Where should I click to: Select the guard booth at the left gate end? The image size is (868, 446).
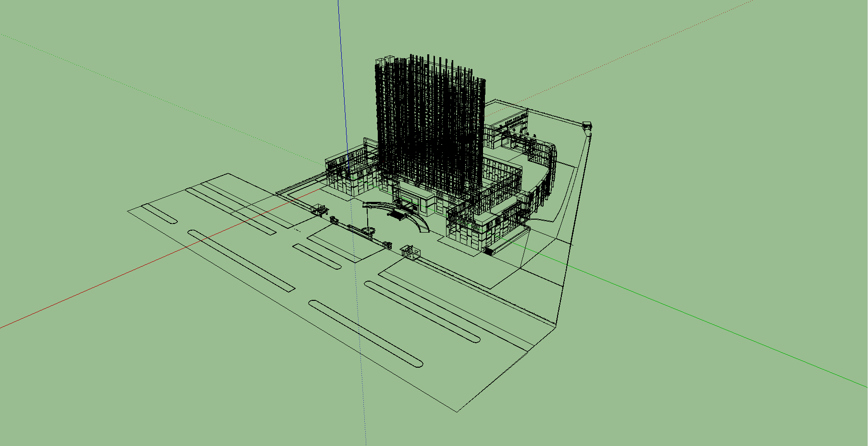[x=319, y=210]
